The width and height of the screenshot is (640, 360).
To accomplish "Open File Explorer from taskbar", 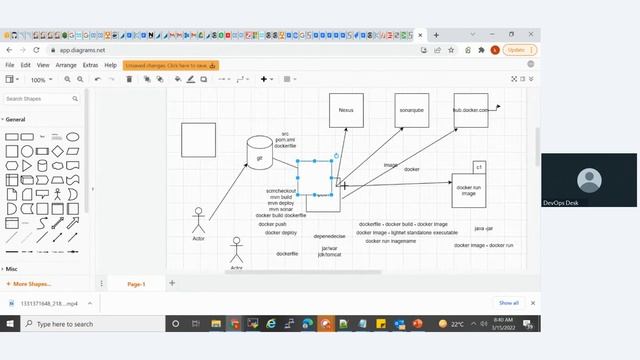I will click(216, 324).
